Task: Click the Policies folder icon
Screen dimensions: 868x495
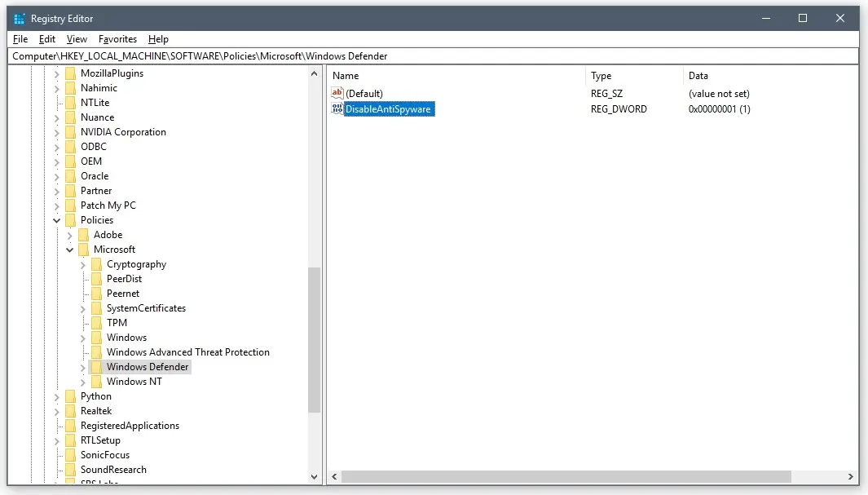Action: pyautogui.click(x=70, y=220)
